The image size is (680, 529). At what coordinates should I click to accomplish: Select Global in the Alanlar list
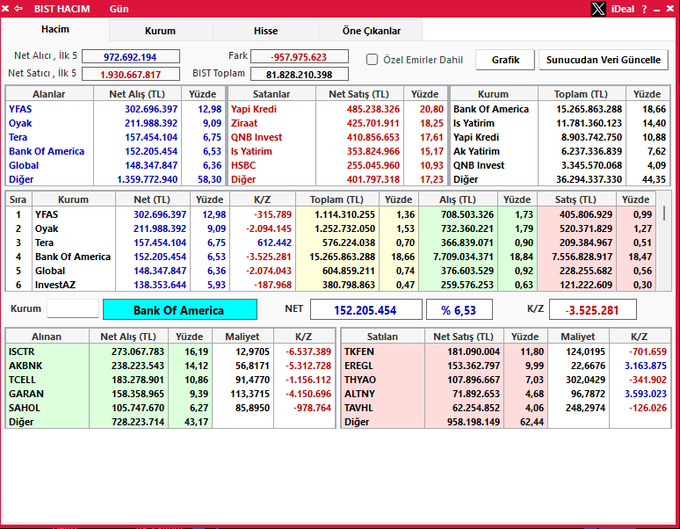click(x=24, y=165)
